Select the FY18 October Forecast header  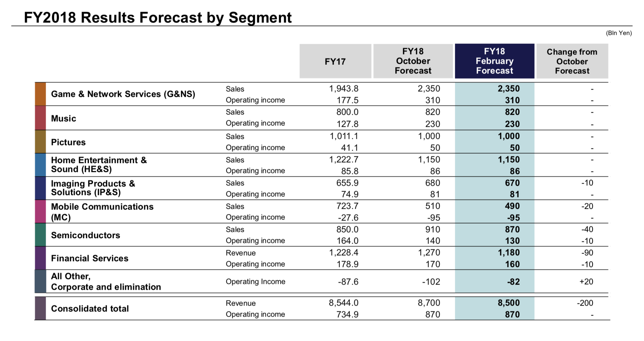click(x=413, y=61)
